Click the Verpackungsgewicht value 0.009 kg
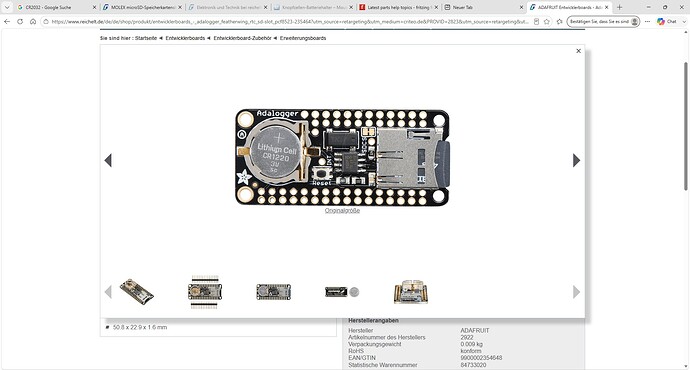 (x=471, y=344)
